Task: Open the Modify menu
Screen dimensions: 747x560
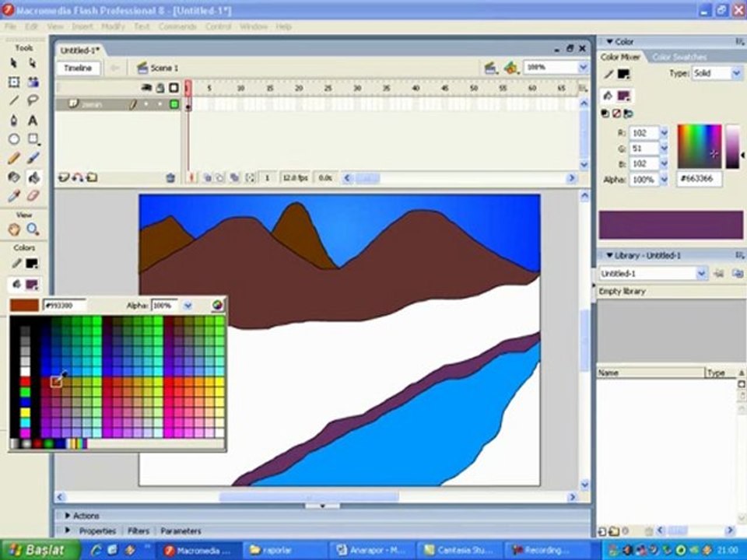Action: (113, 26)
